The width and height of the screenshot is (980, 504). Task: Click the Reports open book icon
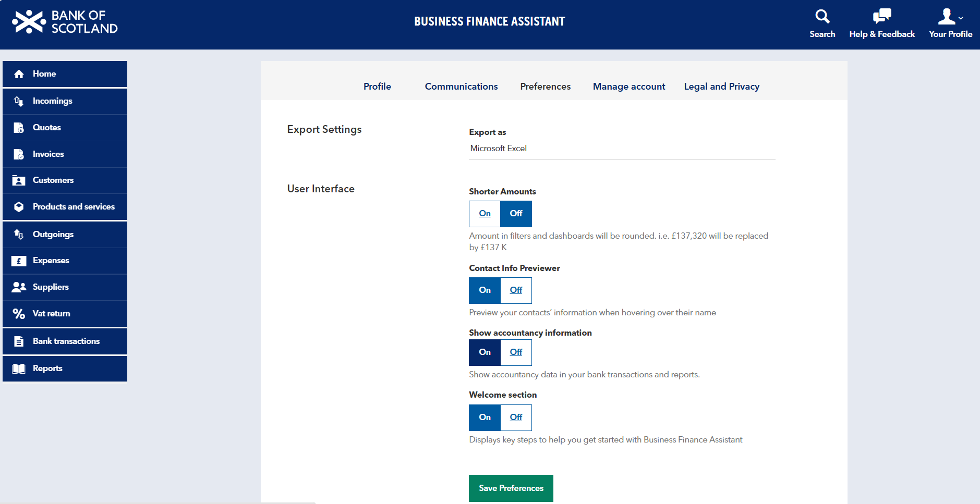pos(19,368)
